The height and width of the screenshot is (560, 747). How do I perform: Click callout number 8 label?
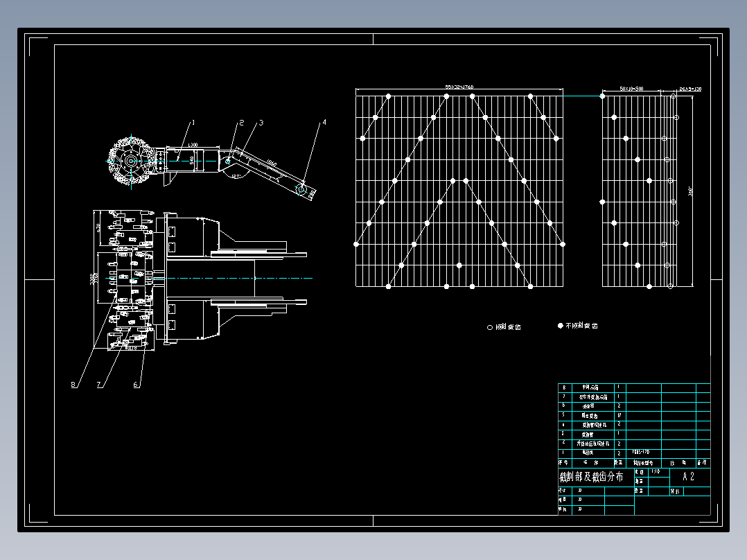[x=73, y=385]
